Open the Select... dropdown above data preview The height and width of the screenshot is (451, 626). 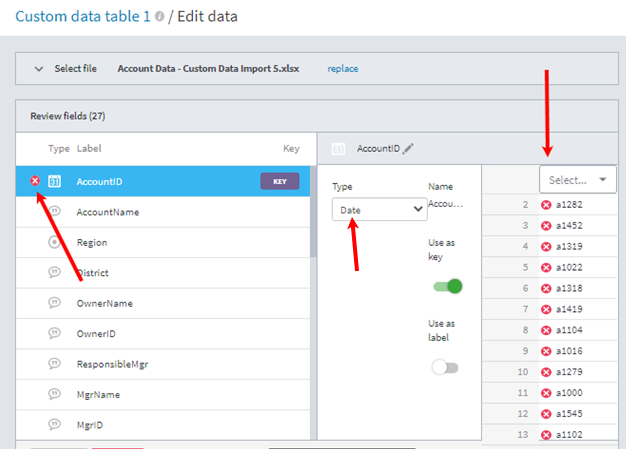(577, 180)
